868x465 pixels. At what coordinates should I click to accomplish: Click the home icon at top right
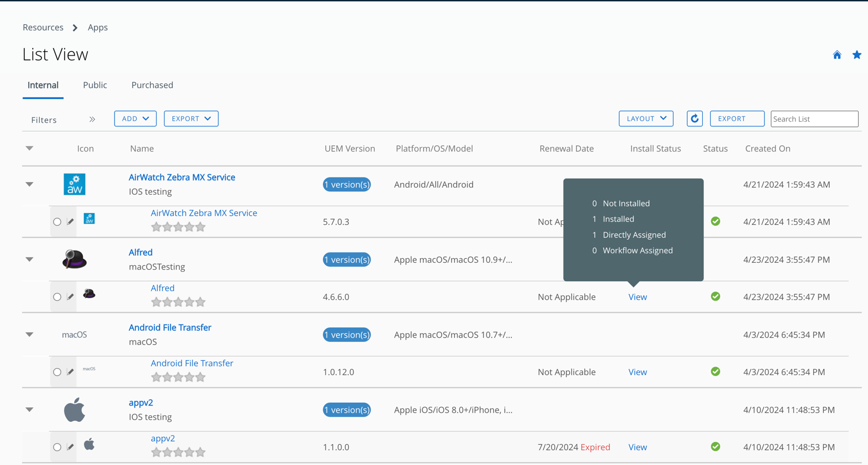tap(837, 55)
